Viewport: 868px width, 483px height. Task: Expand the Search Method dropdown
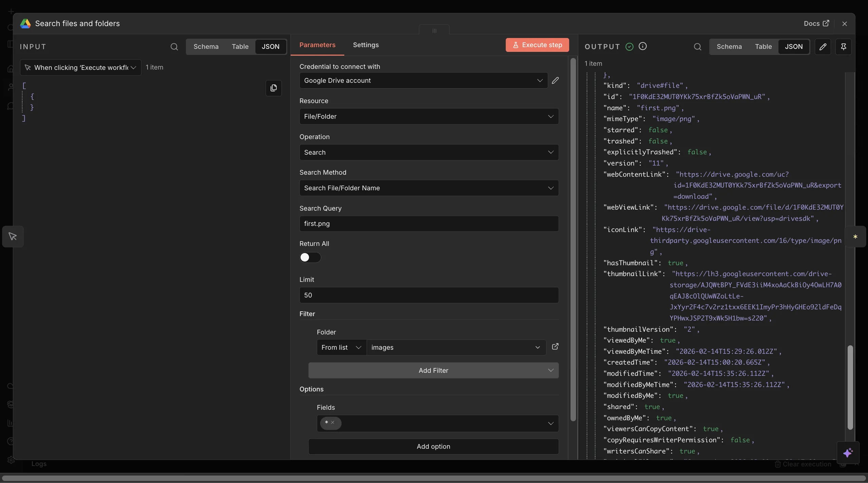click(429, 188)
